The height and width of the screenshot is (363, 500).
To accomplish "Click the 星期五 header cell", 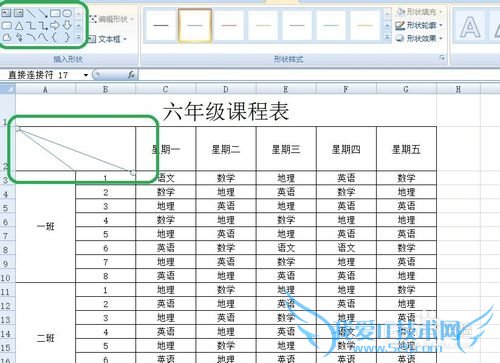I will [x=406, y=149].
